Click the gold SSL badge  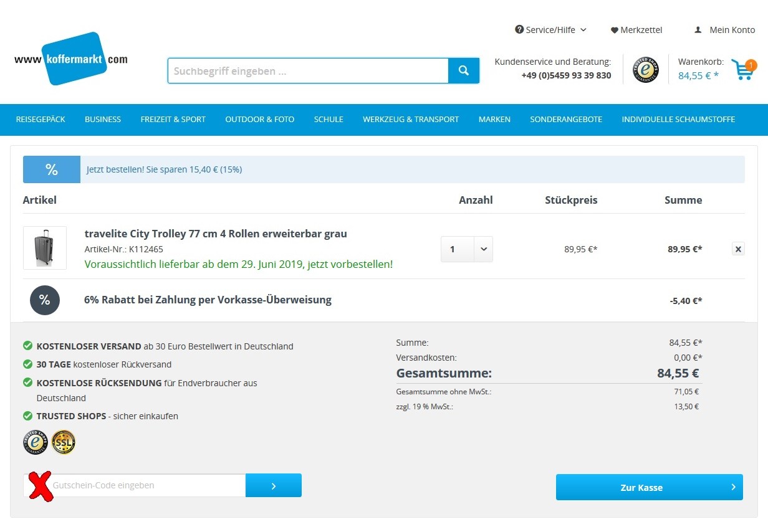click(64, 442)
